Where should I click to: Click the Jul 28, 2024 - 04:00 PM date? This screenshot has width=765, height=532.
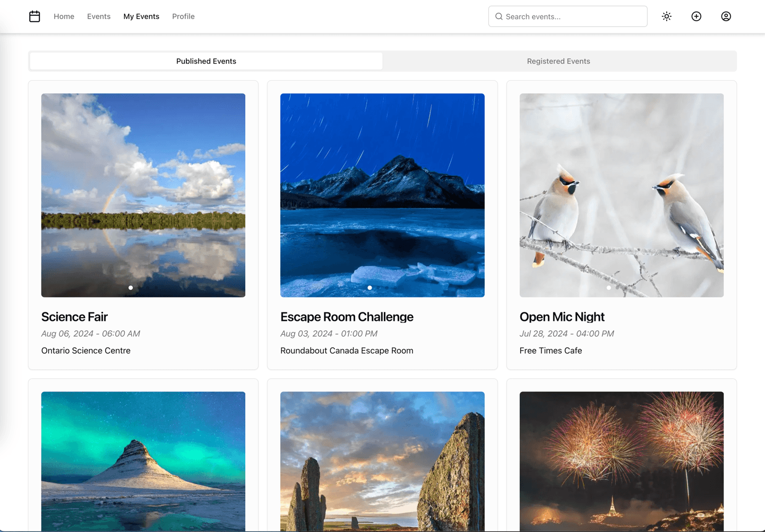click(566, 334)
